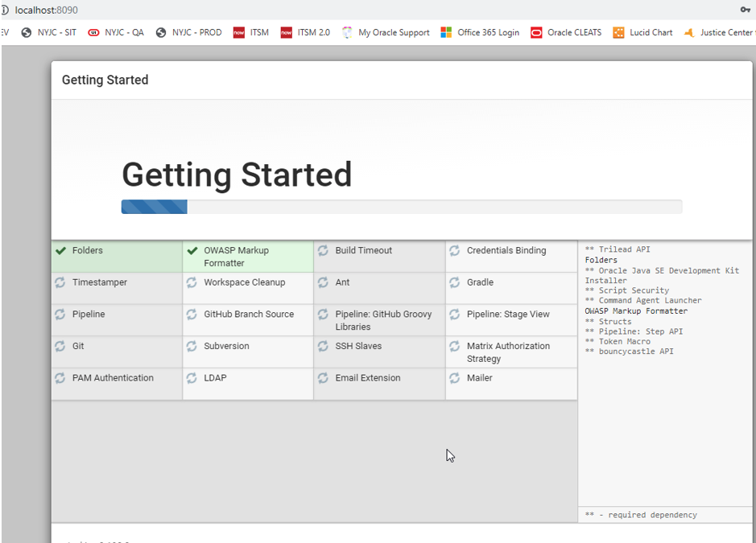Viewport: 756px width, 543px height.
Task: Click the SSH Slaves plugin label
Action: coord(359,346)
